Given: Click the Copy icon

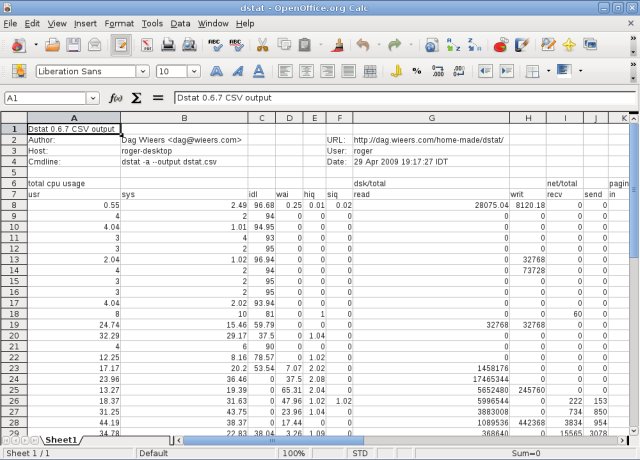Looking at the screenshot, I should [x=284, y=45].
